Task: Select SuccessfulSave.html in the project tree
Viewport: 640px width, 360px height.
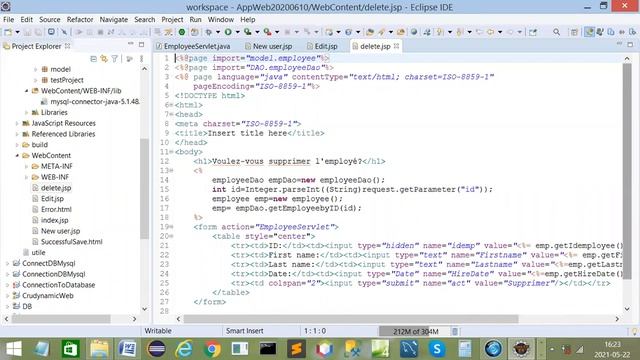Action: (x=71, y=242)
